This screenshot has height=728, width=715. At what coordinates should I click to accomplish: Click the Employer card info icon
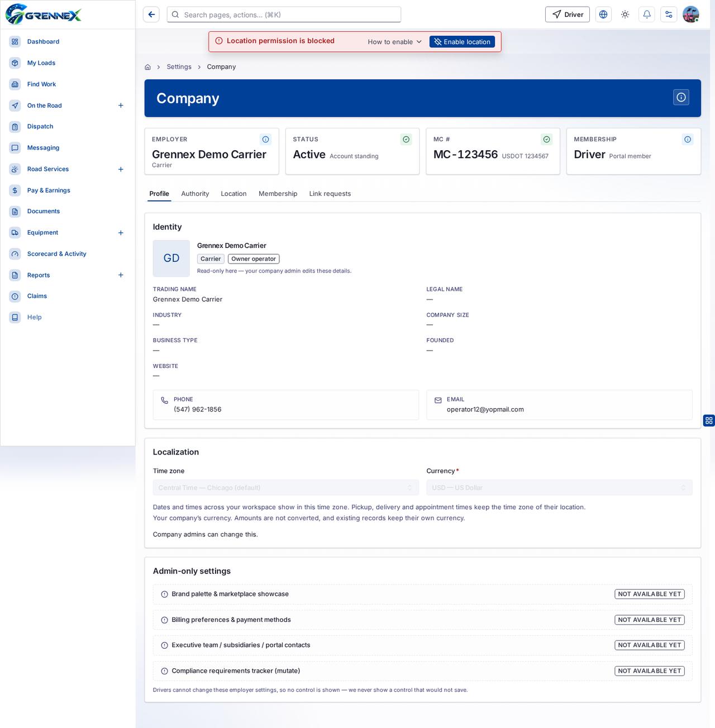[266, 139]
